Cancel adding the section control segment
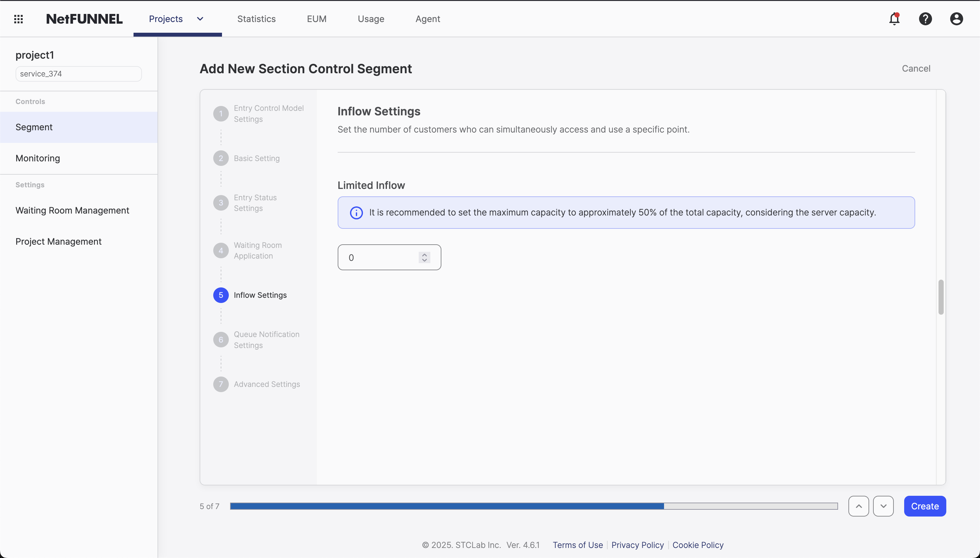Screen dimensions: 980x558 coord(917,69)
